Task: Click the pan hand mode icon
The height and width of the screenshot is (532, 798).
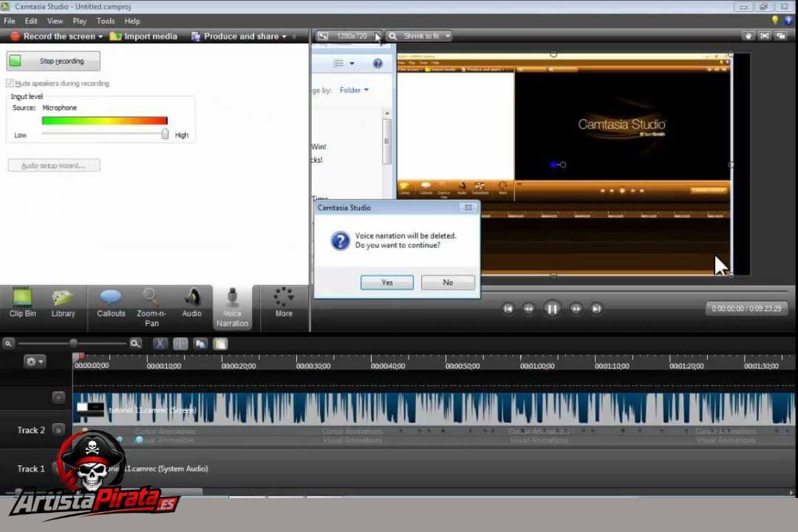Action: pos(748,36)
